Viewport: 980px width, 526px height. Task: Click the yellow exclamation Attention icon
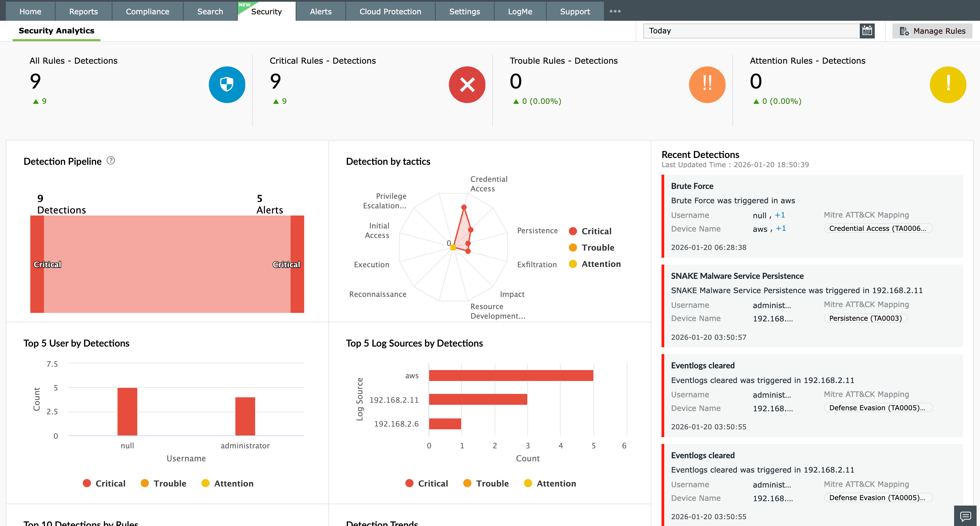pyautogui.click(x=948, y=84)
